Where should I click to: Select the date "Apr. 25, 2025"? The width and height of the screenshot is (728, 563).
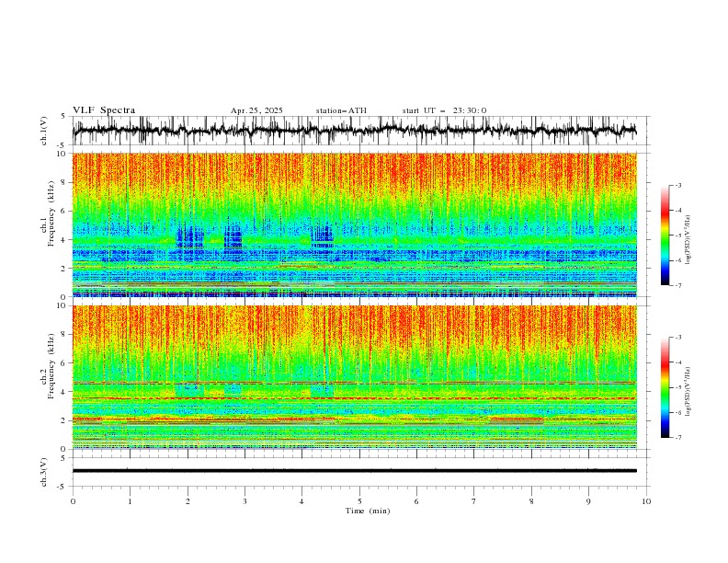(x=256, y=110)
